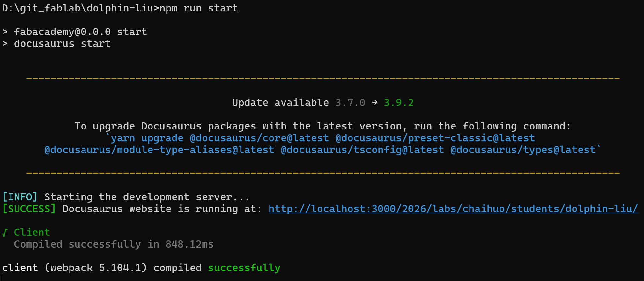Click the [SUCCESS] tag
The width and height of the screenshot is (644, 281).
(29, 209)
